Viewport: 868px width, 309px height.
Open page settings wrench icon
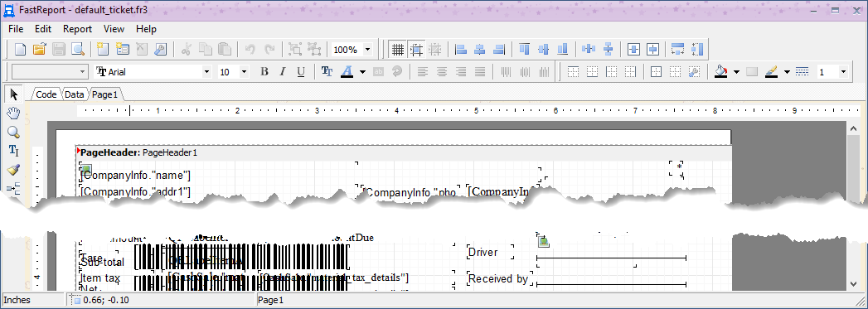click(x=160, y=49)
